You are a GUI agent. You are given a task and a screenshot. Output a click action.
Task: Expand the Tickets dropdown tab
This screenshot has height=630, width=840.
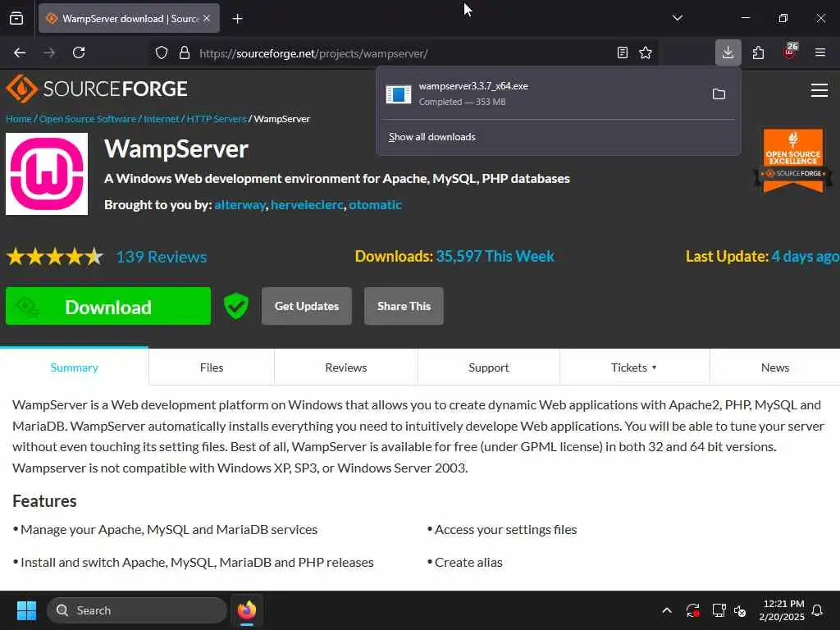pos(634,367)
